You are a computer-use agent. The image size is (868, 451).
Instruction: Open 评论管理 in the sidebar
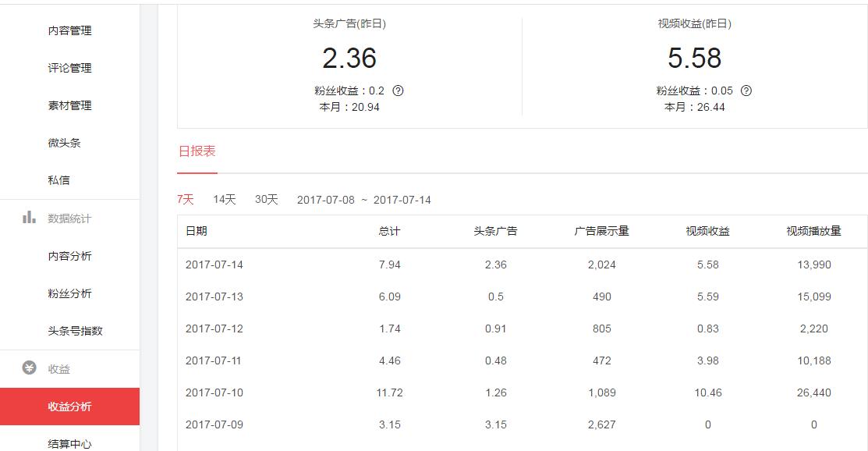(70, 68)
